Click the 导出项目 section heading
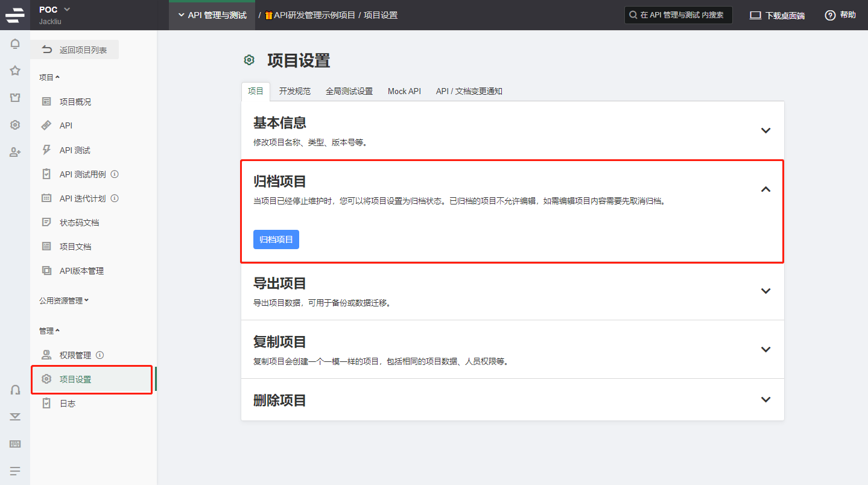The height and width of the screenshot is (485, 868). tap(280, 284)
